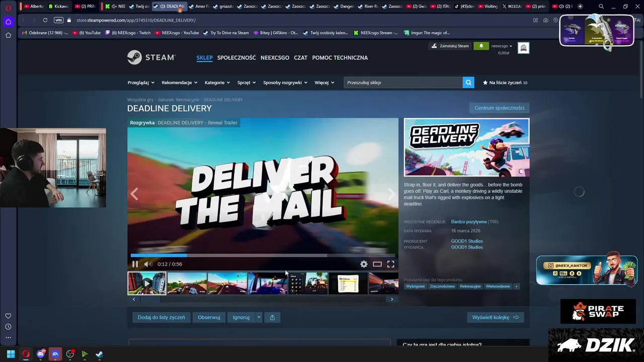This screenshot has height=362, width=644.
Task: Open Centrum społeczności
Action: point(499,108)
